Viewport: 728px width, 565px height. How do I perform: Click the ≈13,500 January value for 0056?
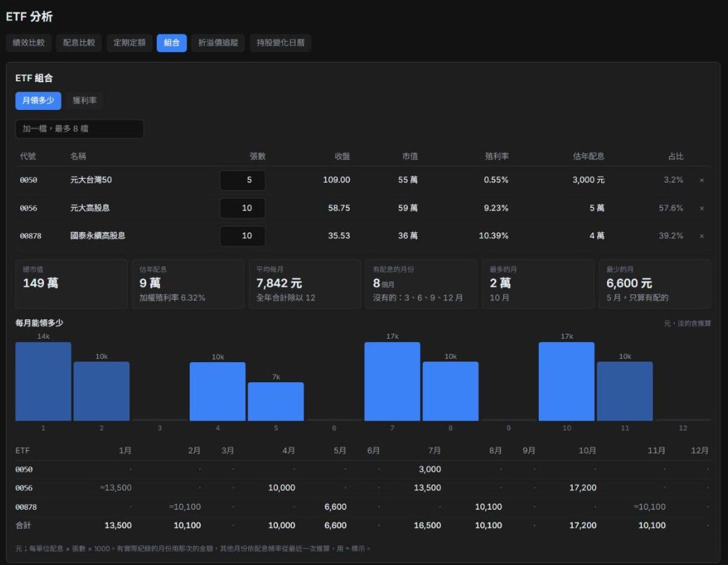click(x=116, y=488)
